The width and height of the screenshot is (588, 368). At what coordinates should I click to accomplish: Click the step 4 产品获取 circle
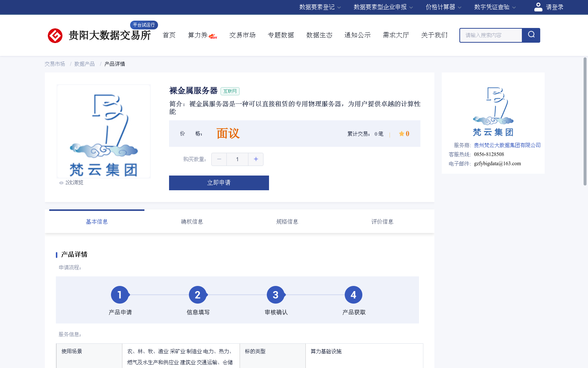[354, 295]
